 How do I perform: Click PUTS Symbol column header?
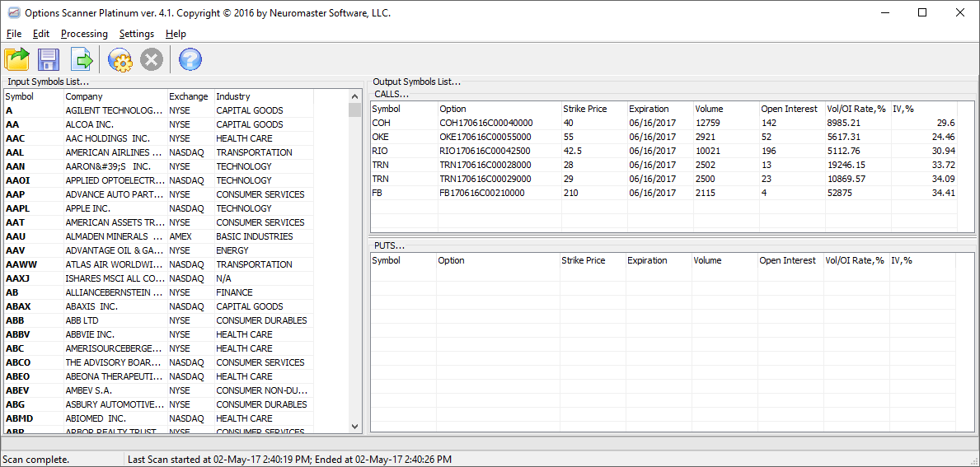coord(403,260)
